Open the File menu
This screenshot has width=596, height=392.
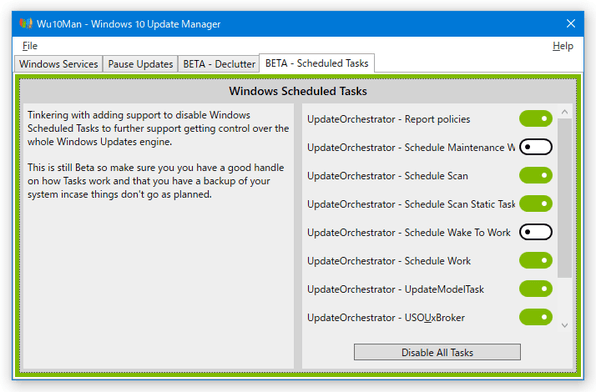(x=30, y=46)
